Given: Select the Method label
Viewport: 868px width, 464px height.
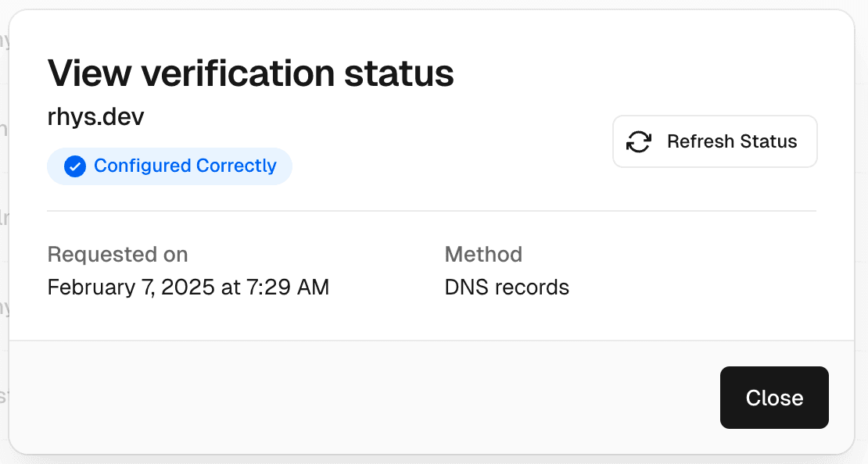Looking at the screenshot, I should click(x=483, y=254).
